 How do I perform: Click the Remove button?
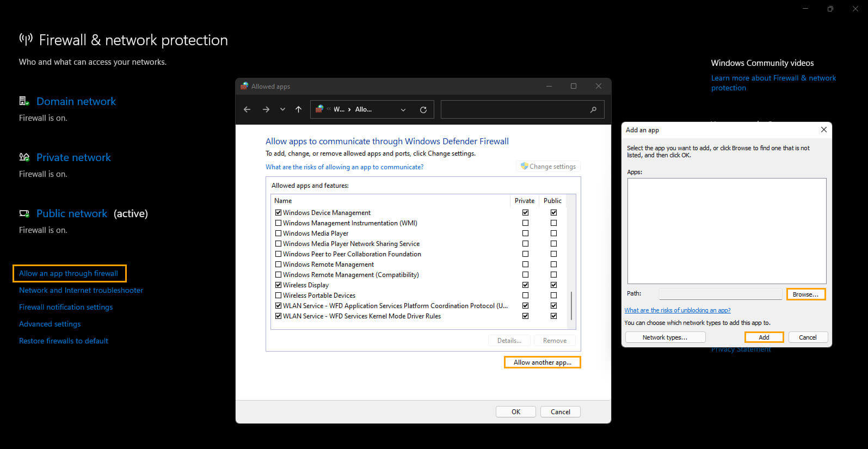tap(555, 341)
